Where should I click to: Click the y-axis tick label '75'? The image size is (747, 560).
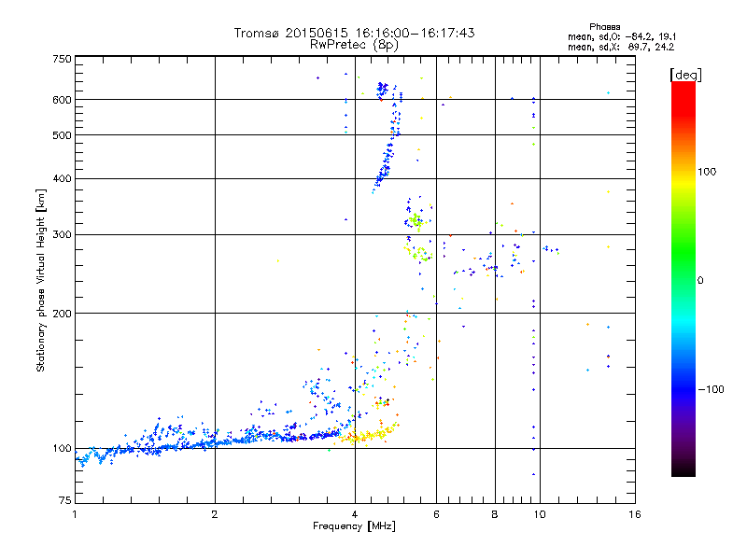point(65,500)
